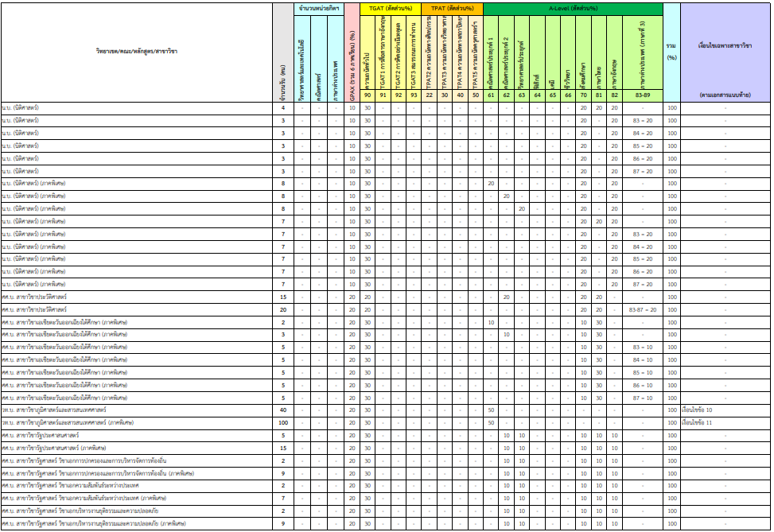Click subject code "93" under TGAT3

coord(414,95)
